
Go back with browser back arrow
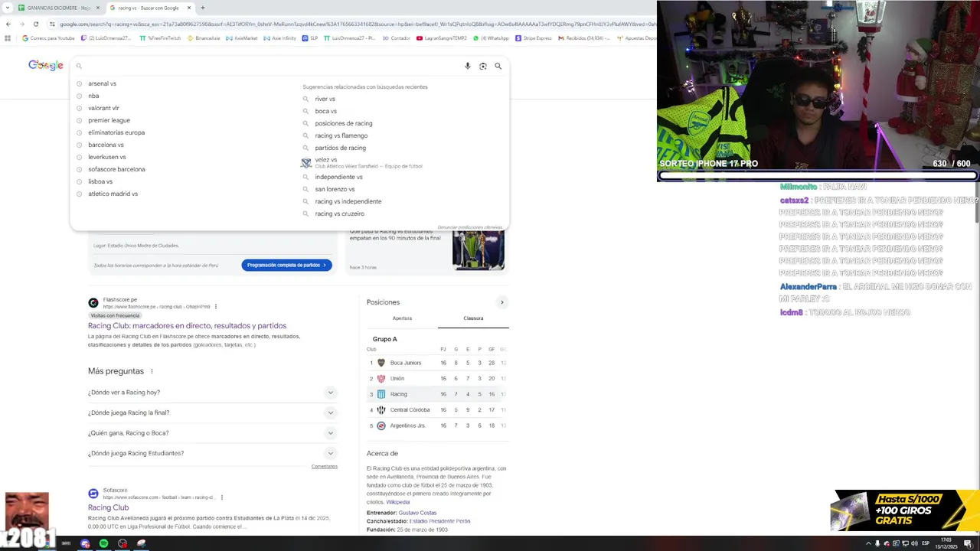8,24
